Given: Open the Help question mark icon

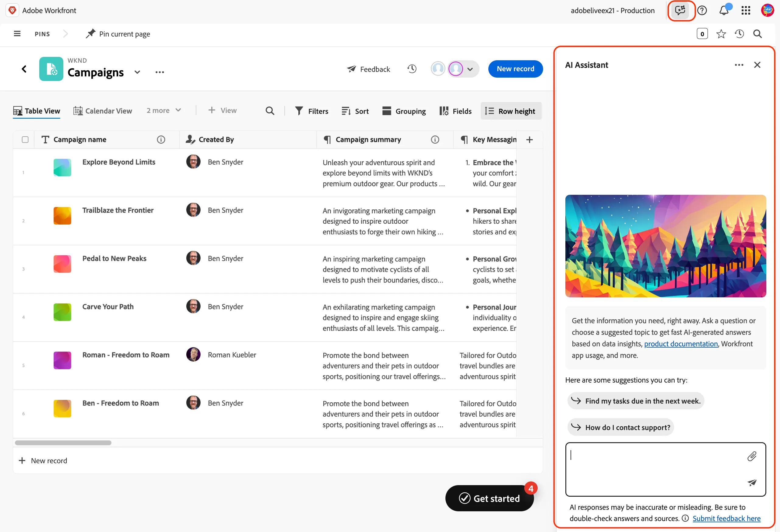Looking at the screenshot, I should [x=702, y=10].
